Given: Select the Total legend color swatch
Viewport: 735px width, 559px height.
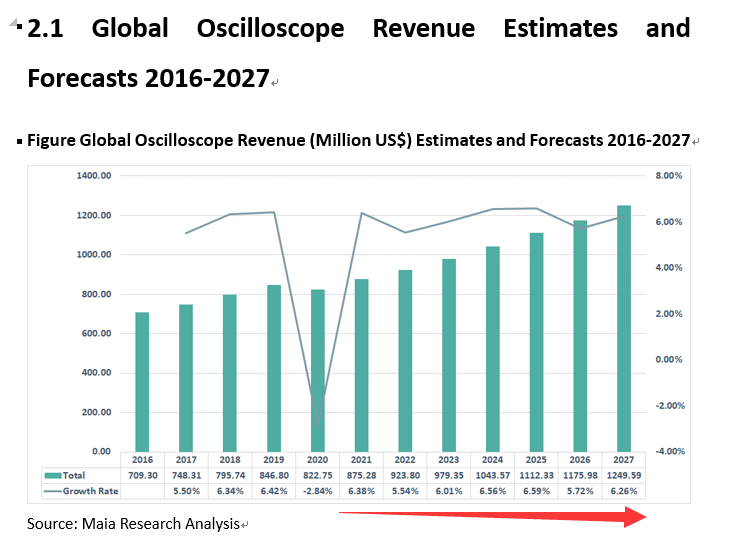Looking at the screenshot, I should tap(52, 475).
